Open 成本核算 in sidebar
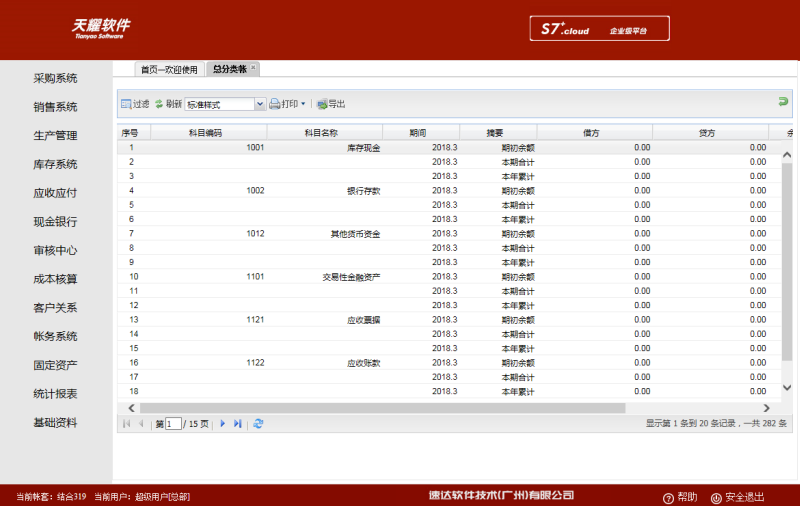The image size is (800, 506). click(x=55, y=279)
